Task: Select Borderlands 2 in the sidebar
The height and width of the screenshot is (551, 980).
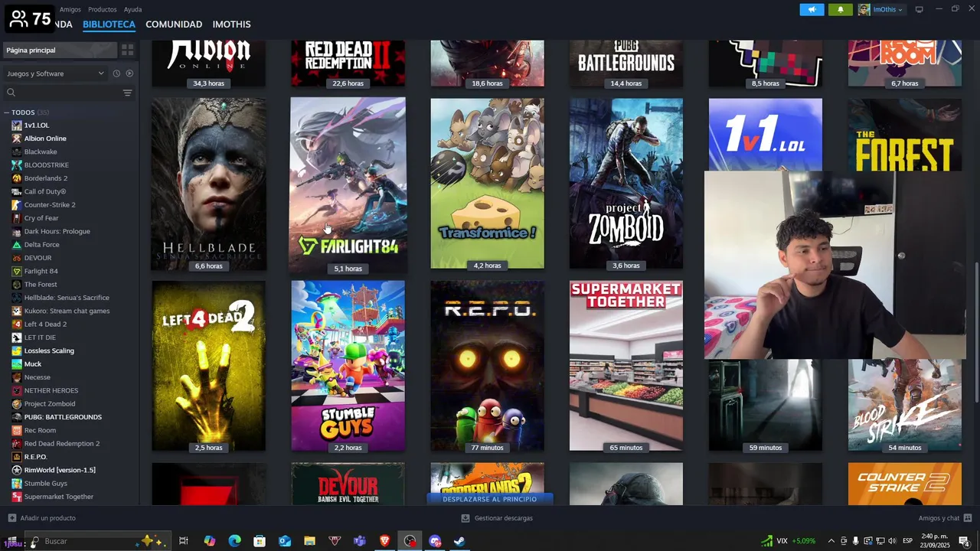Action: click(x=45, y=178)
